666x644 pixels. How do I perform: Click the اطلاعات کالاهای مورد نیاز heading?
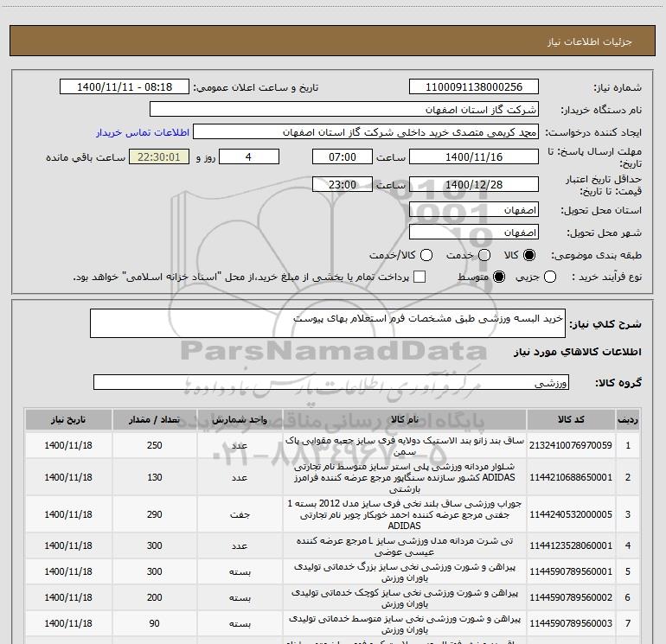coord(577,352)
